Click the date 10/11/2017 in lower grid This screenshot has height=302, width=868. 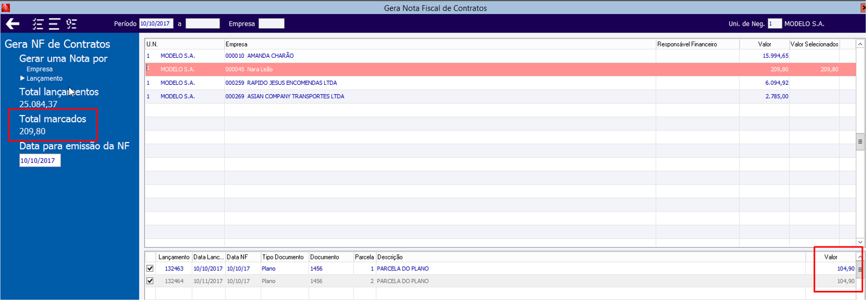(208, 281)
